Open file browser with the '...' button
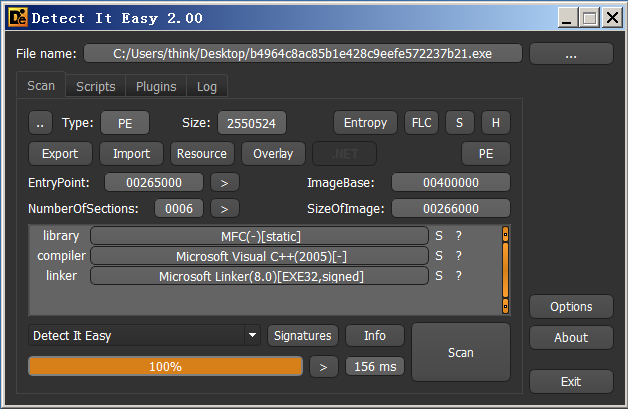The height and width of the screenshot is (409, 628). coord(571,54)
